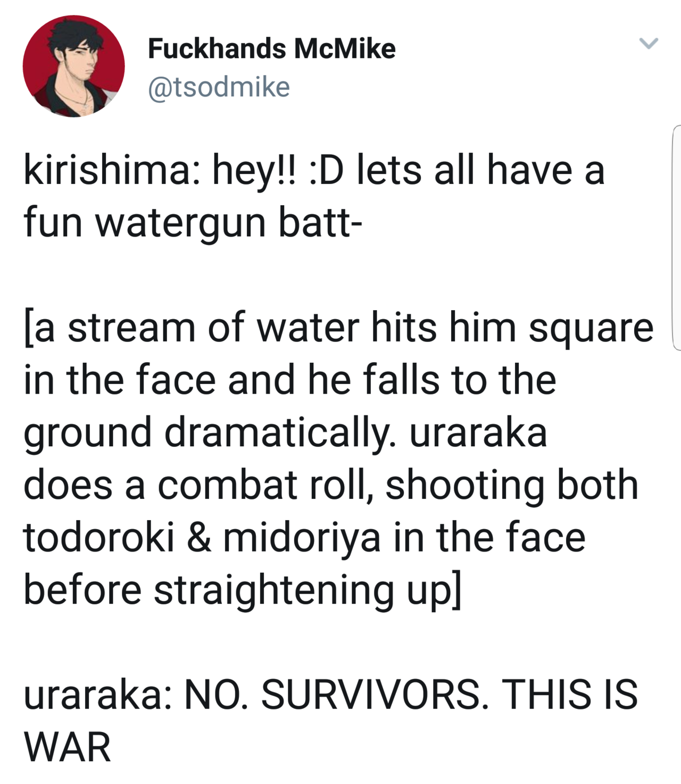The width and height of the screenshot is (681, 784).
Task: Click the "before straightening up]" line
Action: point(243,589)
